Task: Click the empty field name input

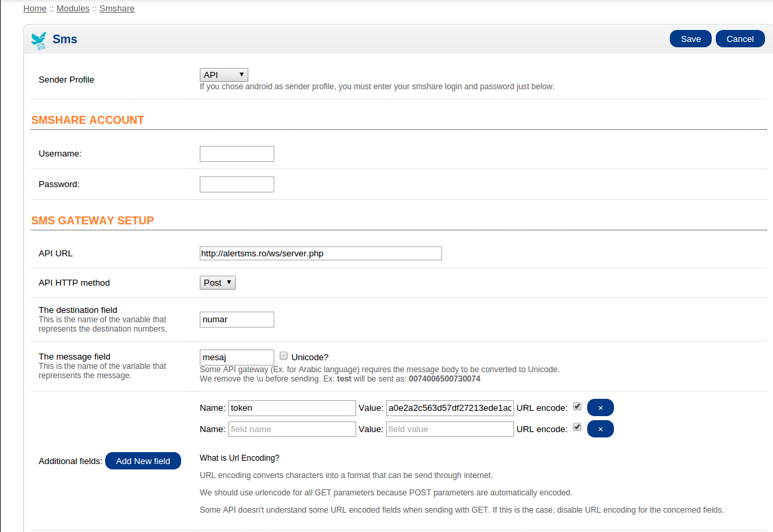Action: coord(292,429)
